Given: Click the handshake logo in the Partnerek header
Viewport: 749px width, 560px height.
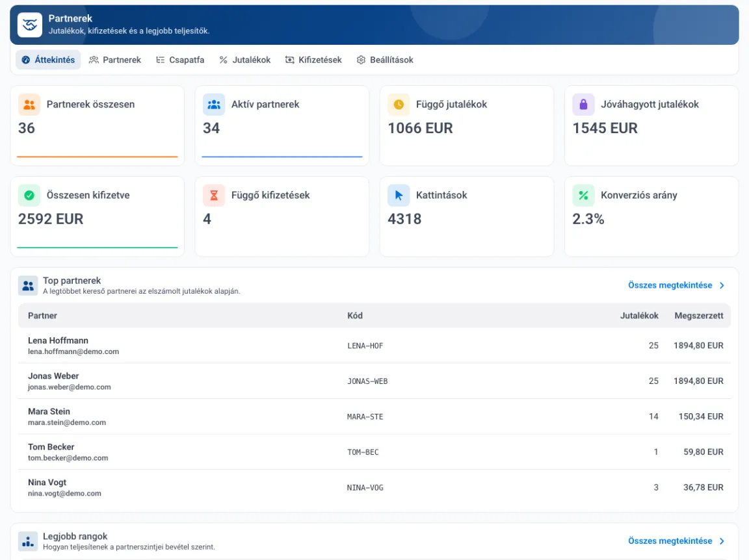Looking at the screenshot, I should 30,25.
